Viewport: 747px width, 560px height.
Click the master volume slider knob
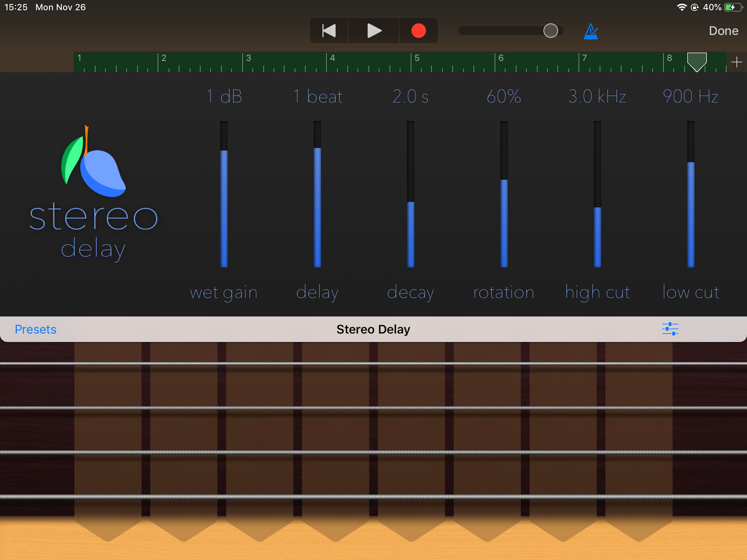(x=550, y=31)
